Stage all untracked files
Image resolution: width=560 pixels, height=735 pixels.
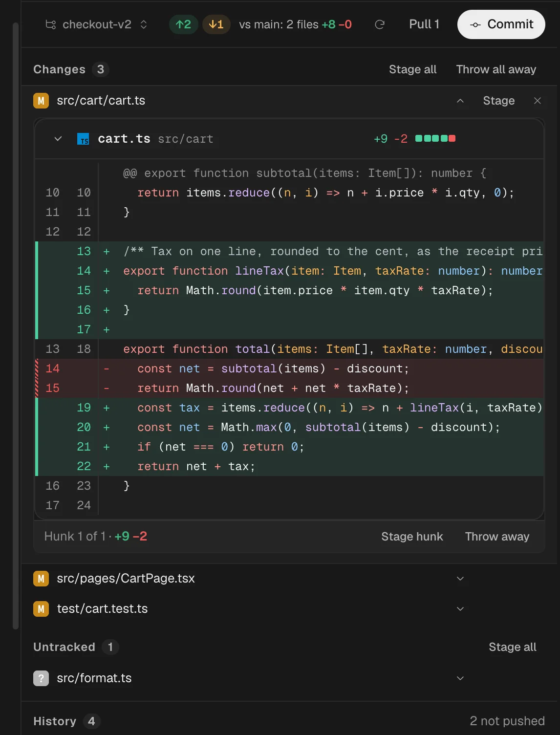click(x=512, y=647)
